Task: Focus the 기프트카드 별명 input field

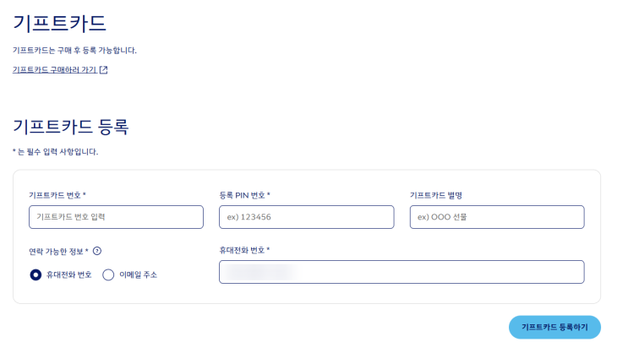Action: click(x=496, y=217)
